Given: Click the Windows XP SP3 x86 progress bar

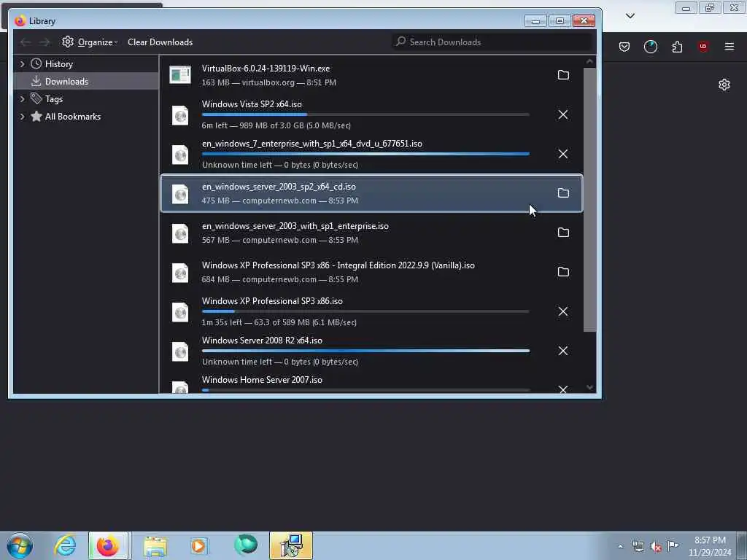Looking at the screenshot, I should coord(365,311).
